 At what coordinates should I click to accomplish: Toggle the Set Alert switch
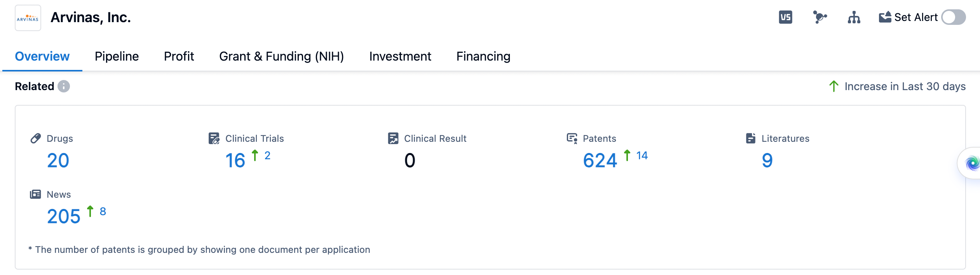click(953, 17)
